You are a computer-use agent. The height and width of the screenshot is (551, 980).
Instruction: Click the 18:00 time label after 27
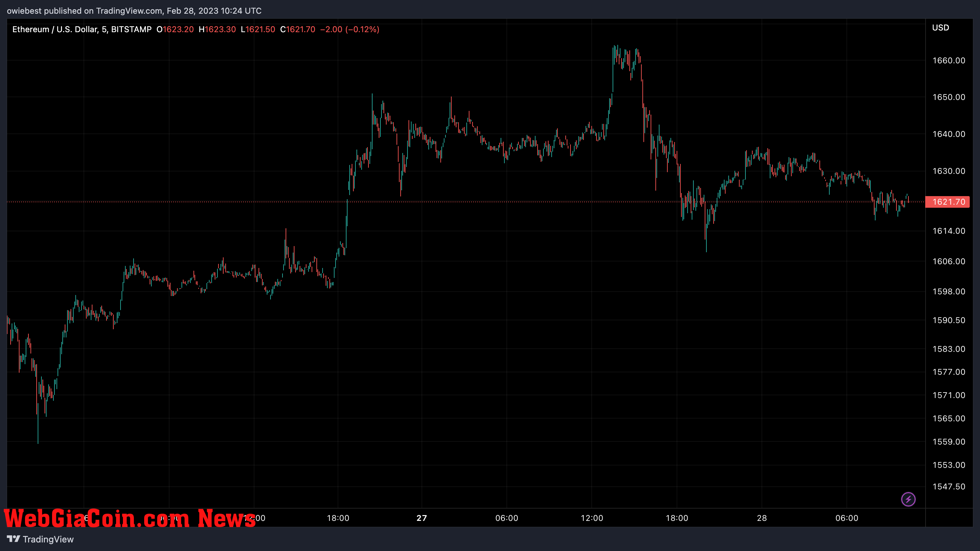pyautogui.click(x=677, y=518)
